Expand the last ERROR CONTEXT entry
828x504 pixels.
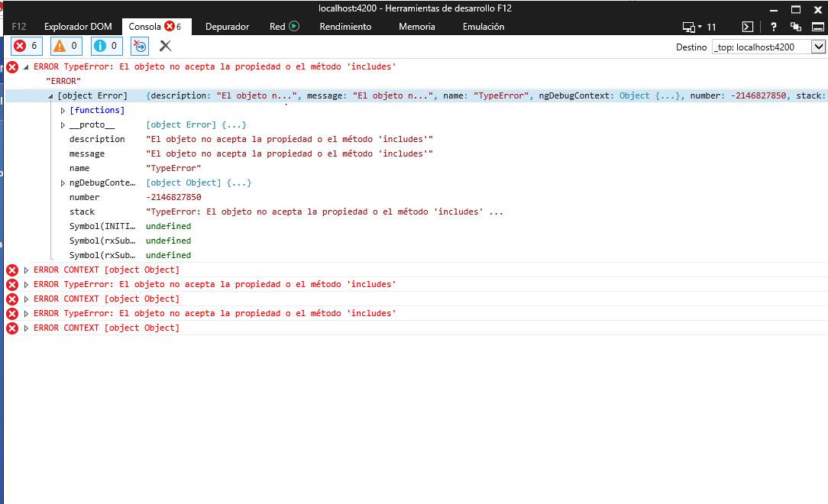(x=26, y=328)
